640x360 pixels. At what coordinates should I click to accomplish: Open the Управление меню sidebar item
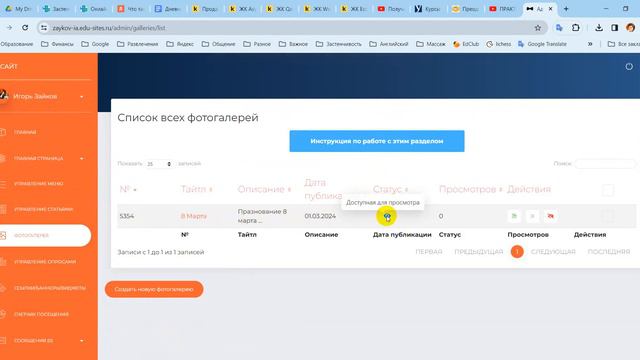tap(39, 184)
